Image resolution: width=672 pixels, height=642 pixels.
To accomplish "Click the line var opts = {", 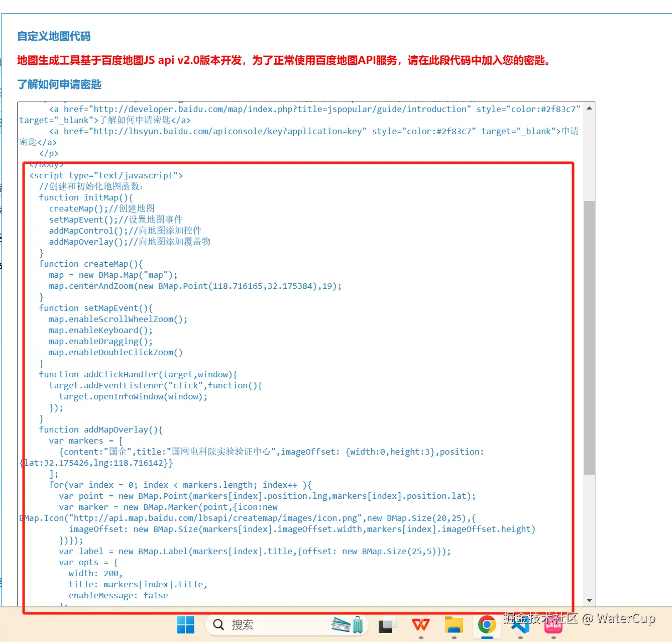I will pyautogui.click(x=88, y=562).
